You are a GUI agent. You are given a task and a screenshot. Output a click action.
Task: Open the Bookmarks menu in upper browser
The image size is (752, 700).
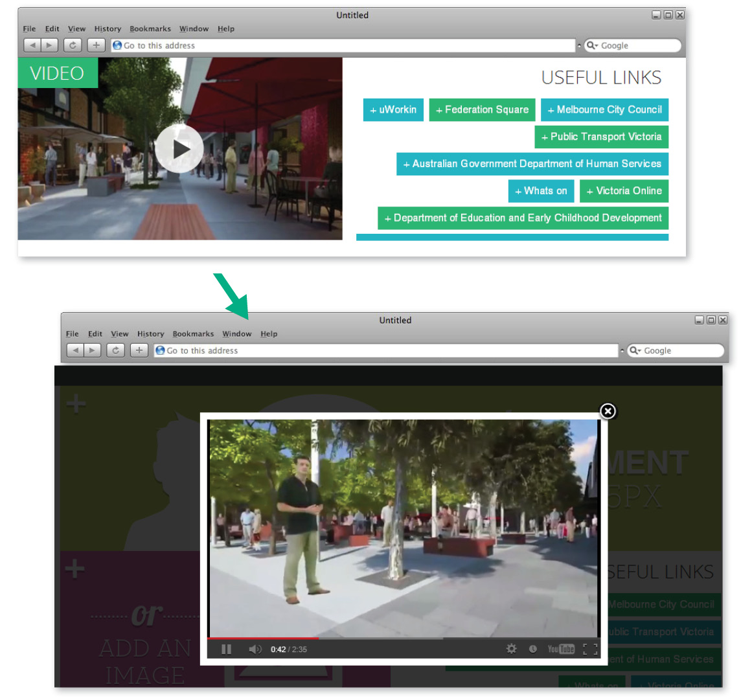150,28
